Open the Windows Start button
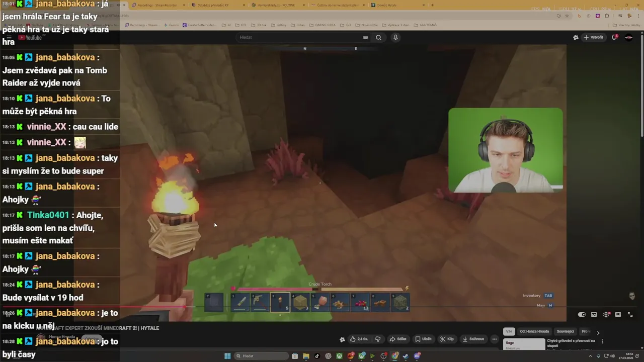Screen dimensions: 644x362 coord(227,356)
